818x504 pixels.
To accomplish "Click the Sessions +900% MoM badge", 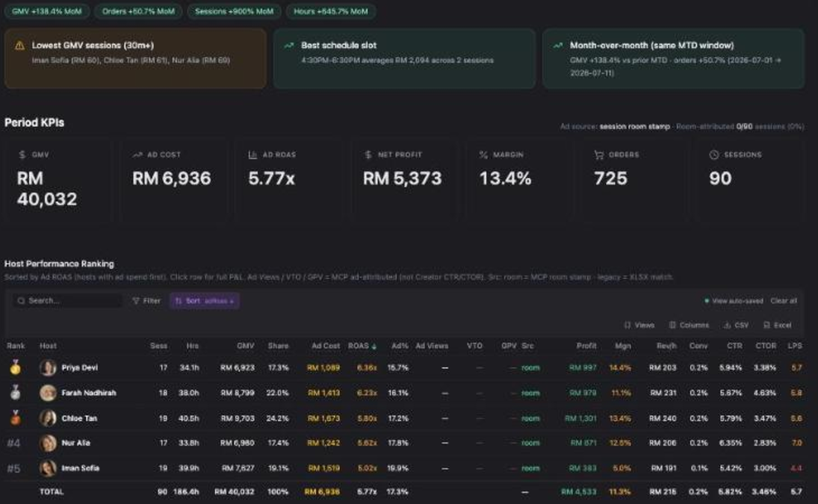I will point(235,11).
